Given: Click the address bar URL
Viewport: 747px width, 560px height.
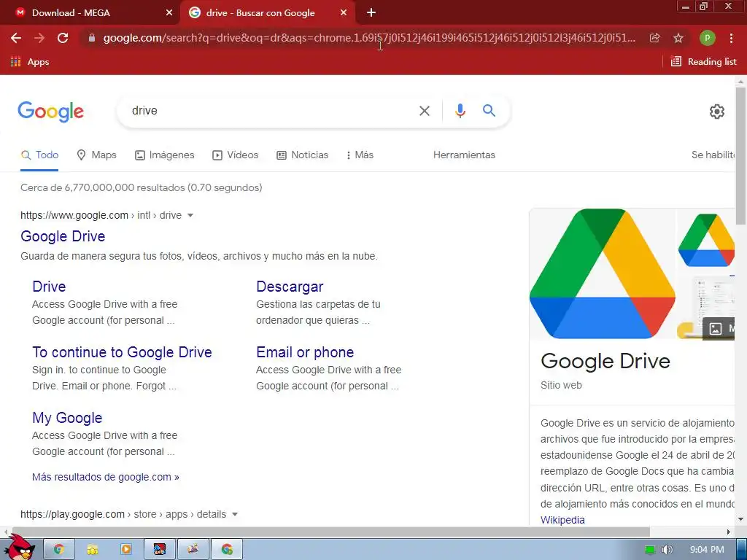Looking at the screenshot, I should tap(369, 38).
